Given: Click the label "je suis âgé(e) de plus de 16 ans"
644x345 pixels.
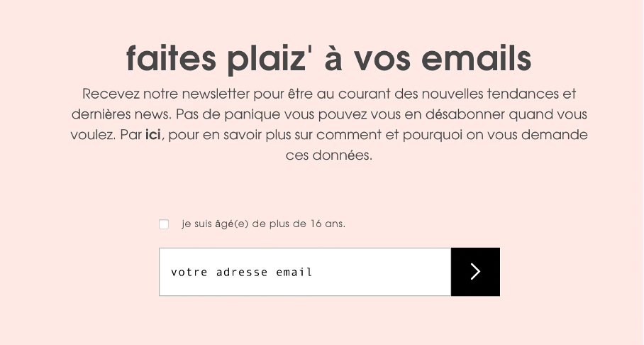Looking at the screenshot, I should click(x=263, y=224).
